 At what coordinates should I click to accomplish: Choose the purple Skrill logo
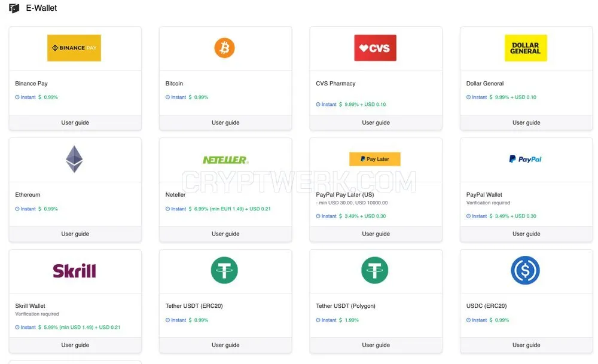click(x=74, y=271)
